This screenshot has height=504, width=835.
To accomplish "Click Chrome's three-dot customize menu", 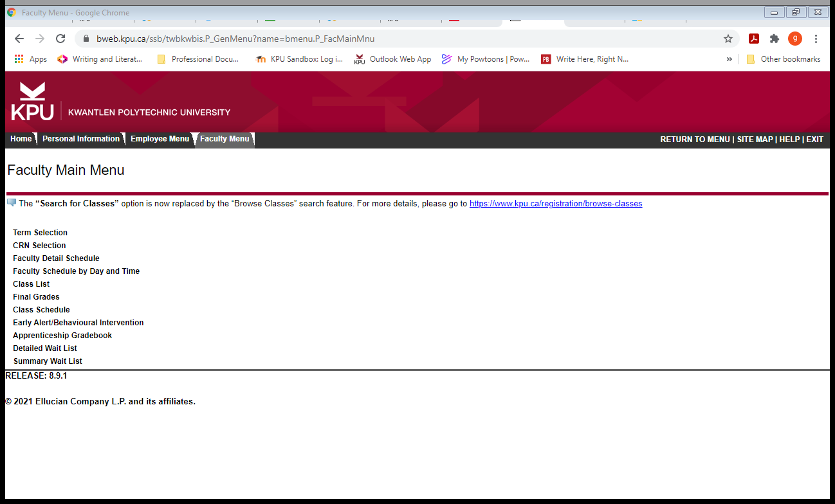I will 816,39.
